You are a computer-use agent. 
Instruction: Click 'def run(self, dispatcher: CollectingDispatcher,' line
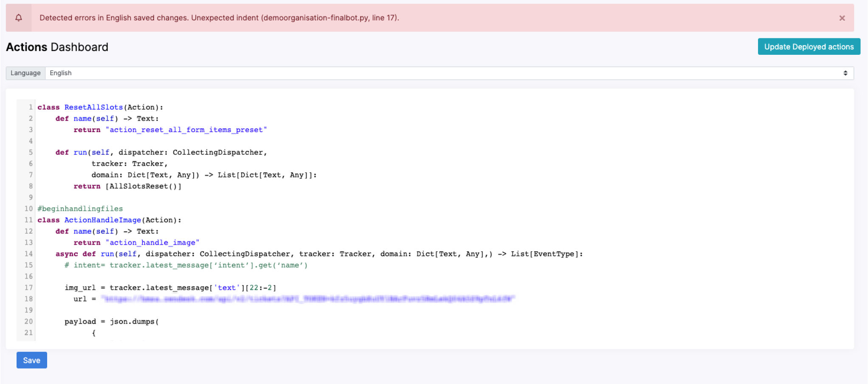pyautogui.click(x=161, y=152)
